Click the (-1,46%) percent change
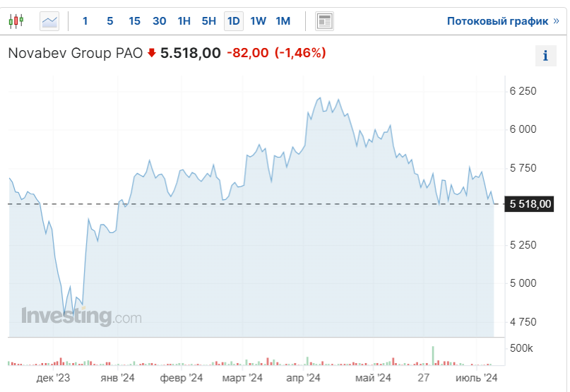 tap(300, 53)
